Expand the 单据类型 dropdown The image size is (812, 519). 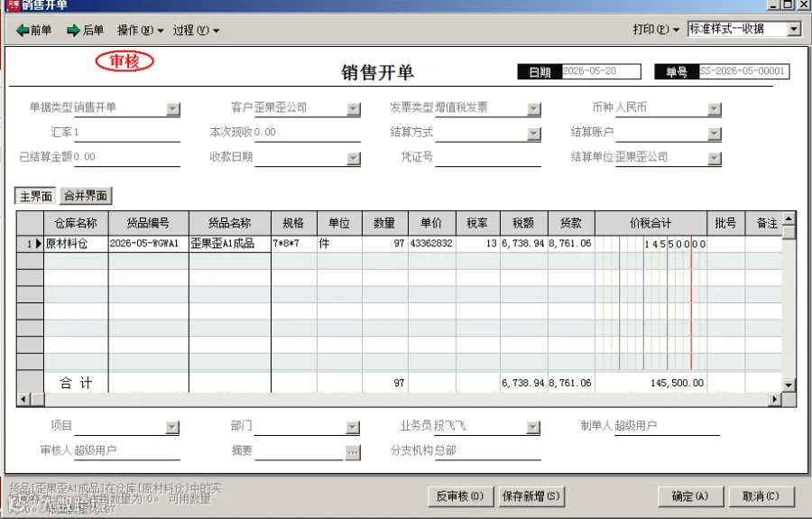click(173, 109)
